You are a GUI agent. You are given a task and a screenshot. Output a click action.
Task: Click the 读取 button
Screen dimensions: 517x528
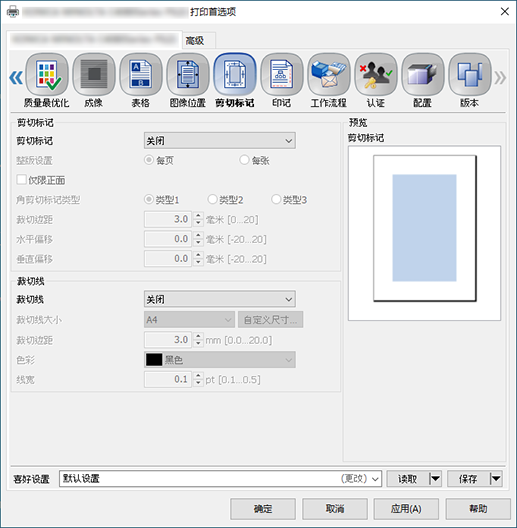408,478
